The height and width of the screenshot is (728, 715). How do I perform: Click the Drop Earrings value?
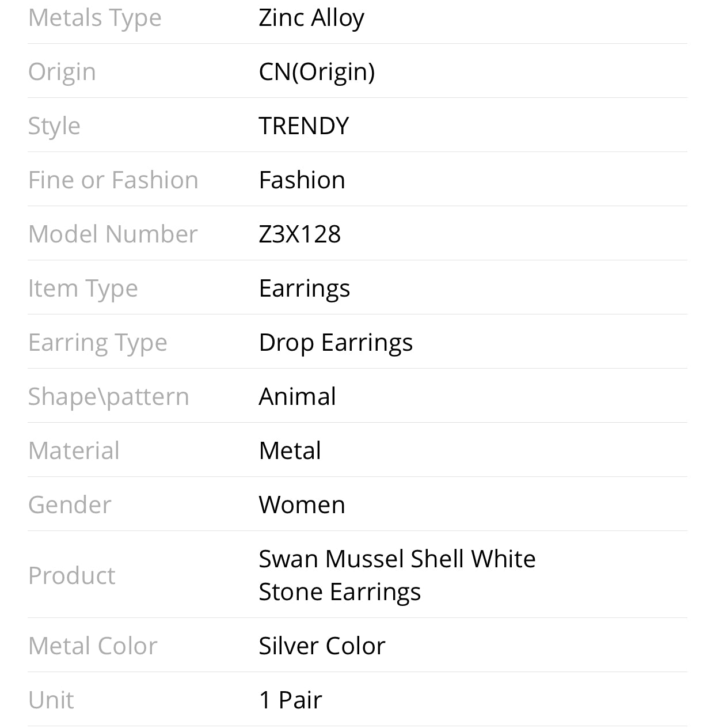pos(336,343)
